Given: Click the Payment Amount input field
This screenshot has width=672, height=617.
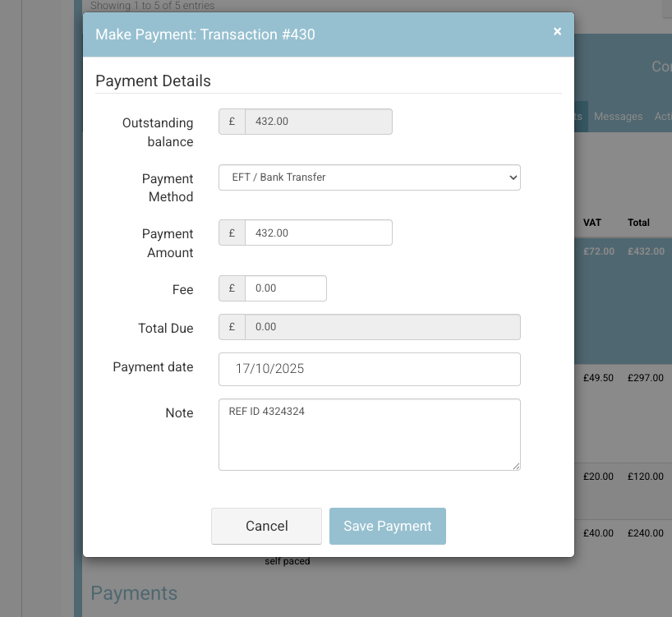Looking at the screenshot, I should (x=318, y=233).
